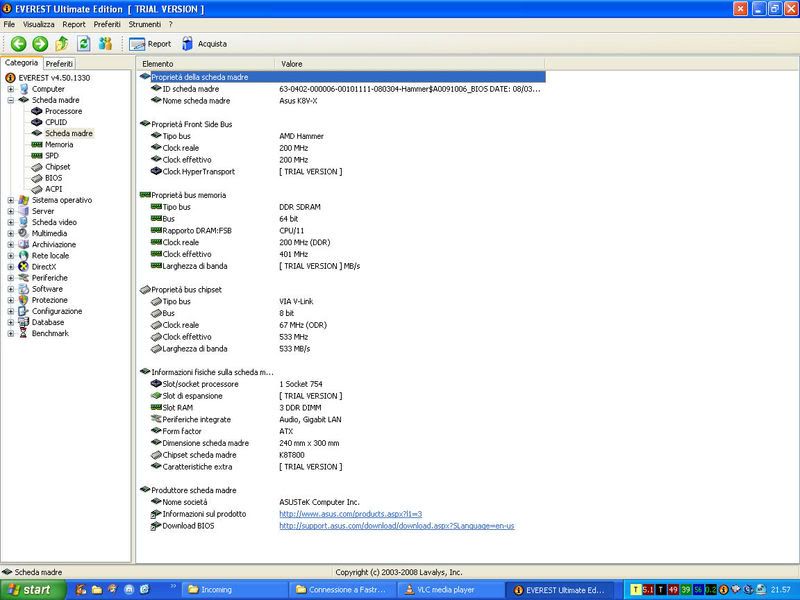This screenshot has width=800, height=600.
Task: Click the level-up arrow toolbar icon
Action: coord(62,43)
